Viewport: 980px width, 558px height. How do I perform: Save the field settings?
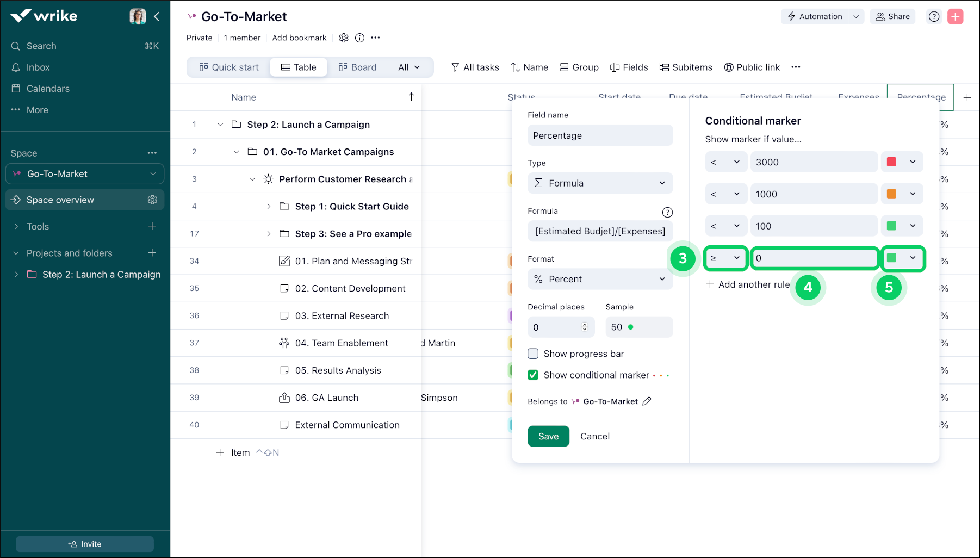click(x=548, y=436)
